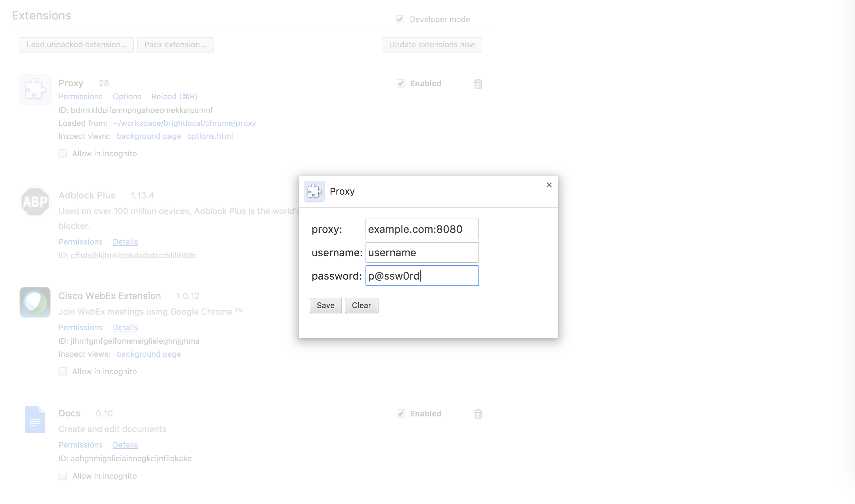This screenshot has height=504, width=855.
Task: Toggle the Developer mode checkbox
Action: (400, 19)
